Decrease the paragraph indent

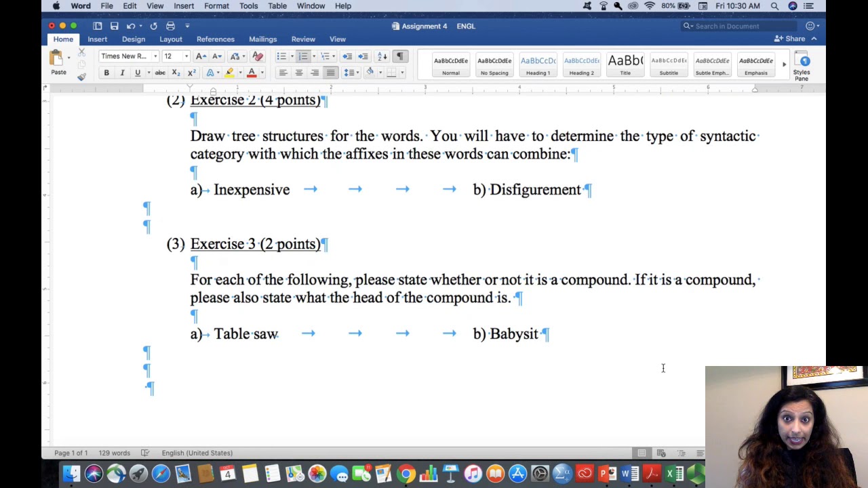pyautogui.click(x=347, y=56)
